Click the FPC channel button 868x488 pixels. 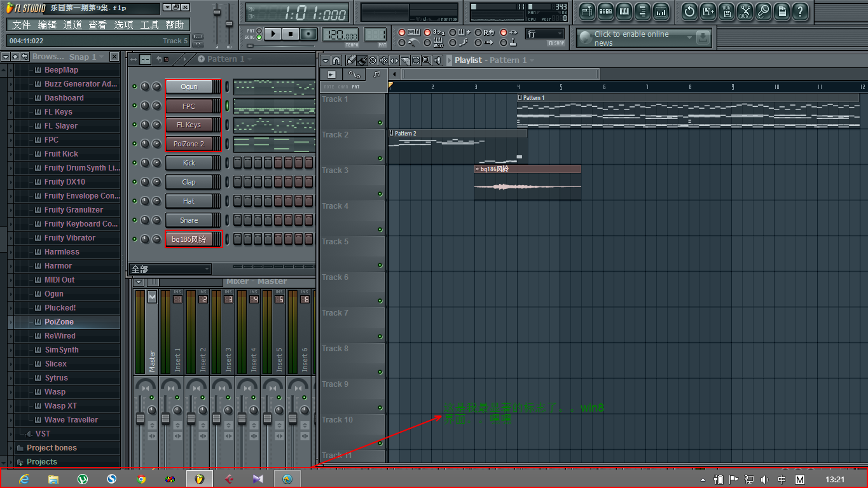pos(189,106)
